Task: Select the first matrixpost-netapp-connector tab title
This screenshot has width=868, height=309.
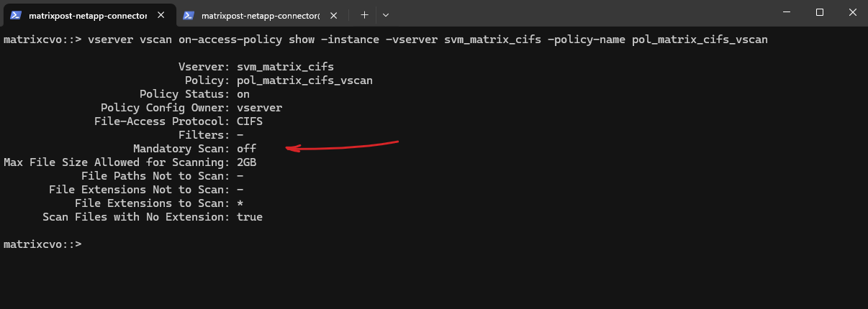Action: click(x=88, y=14)
